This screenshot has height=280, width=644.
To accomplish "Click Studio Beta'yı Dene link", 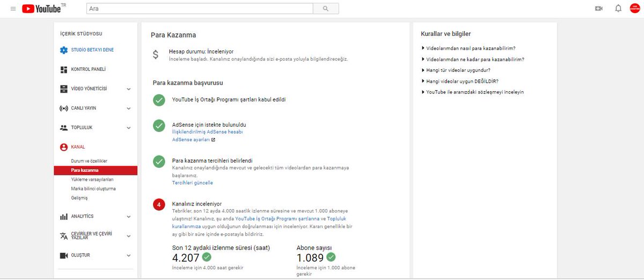I will (x=92, y=50).
